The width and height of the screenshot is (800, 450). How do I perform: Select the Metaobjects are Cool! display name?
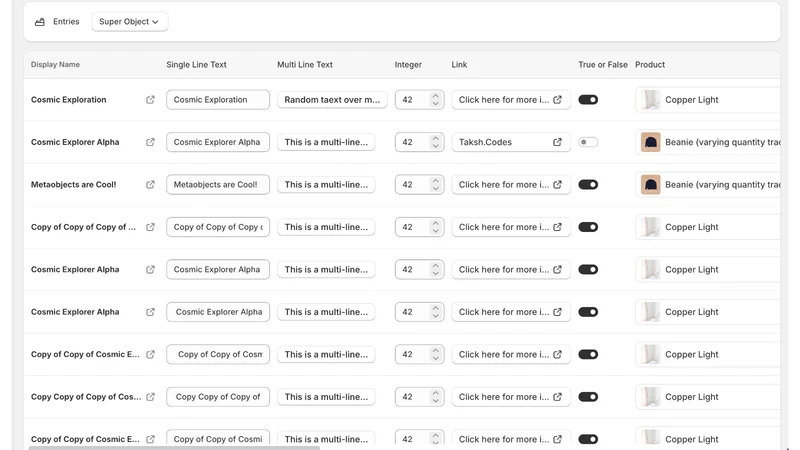[x=73, y=185]
